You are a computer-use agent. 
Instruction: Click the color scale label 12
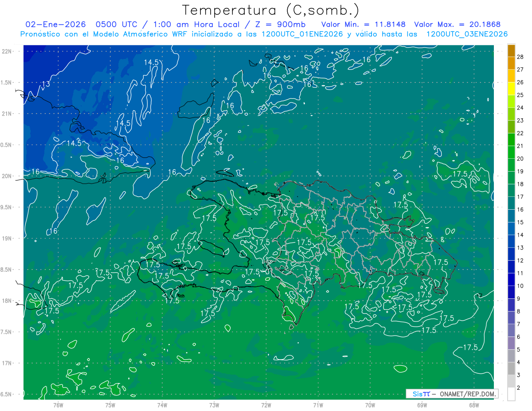[x=520, y=260]
